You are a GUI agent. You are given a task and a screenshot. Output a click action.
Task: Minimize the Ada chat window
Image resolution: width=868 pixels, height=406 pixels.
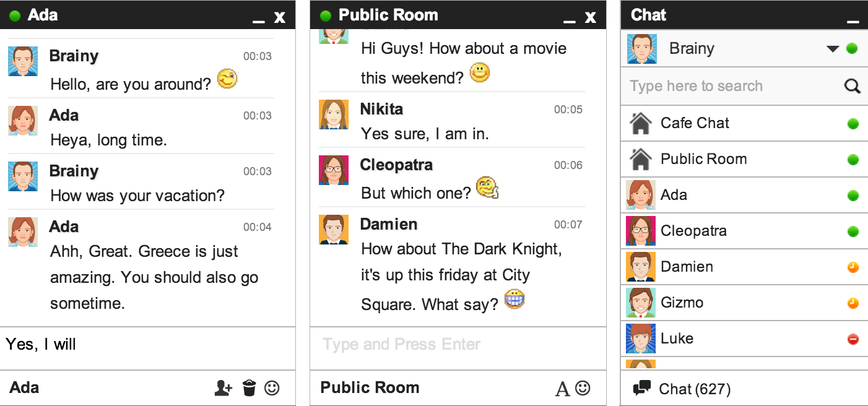[x=259, y=22]
